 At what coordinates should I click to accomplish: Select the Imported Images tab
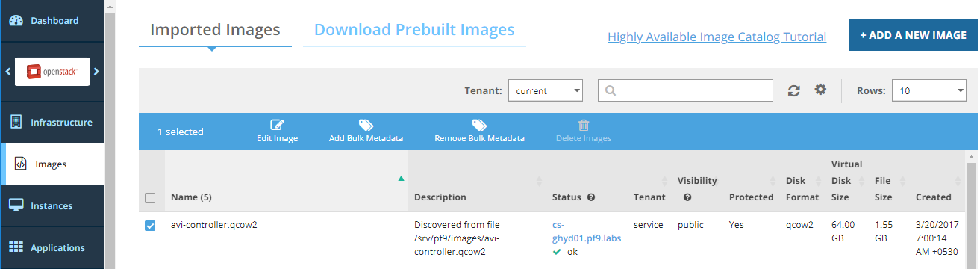click(215, 30)
